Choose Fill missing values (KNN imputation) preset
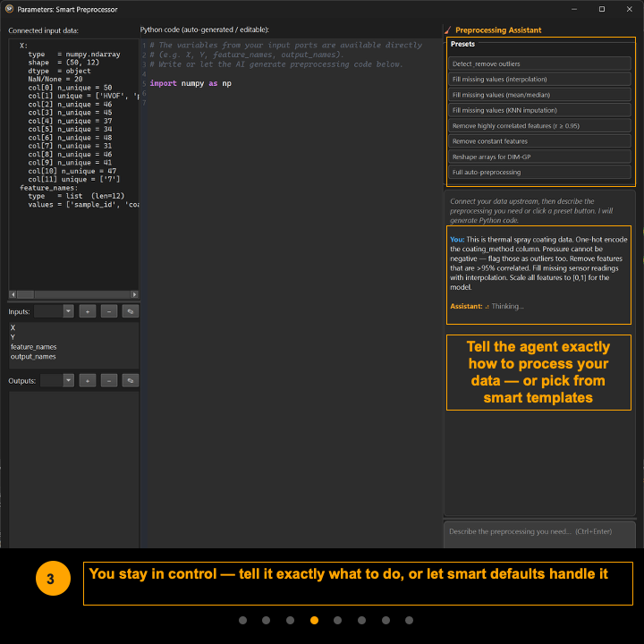Screen dimensions: 644x644 tap(539, 110)
